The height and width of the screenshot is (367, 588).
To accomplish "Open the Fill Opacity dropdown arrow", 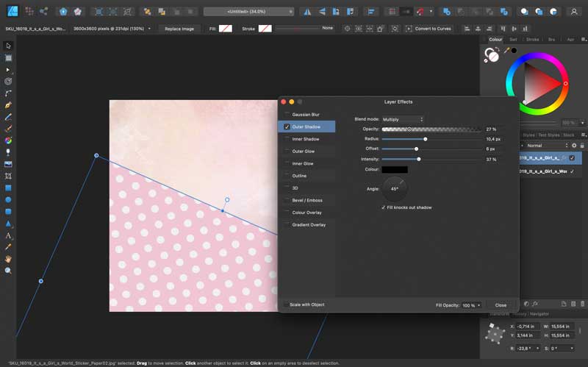I will click(479, 305).
